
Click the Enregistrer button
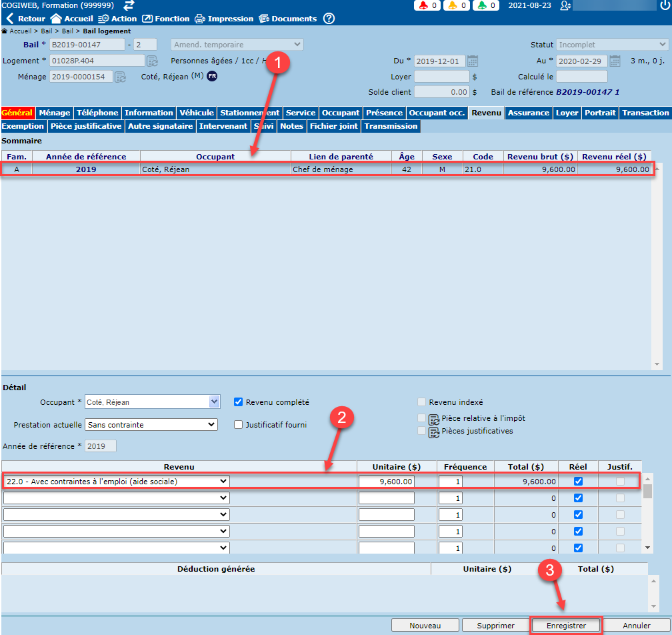coord(566,626)
